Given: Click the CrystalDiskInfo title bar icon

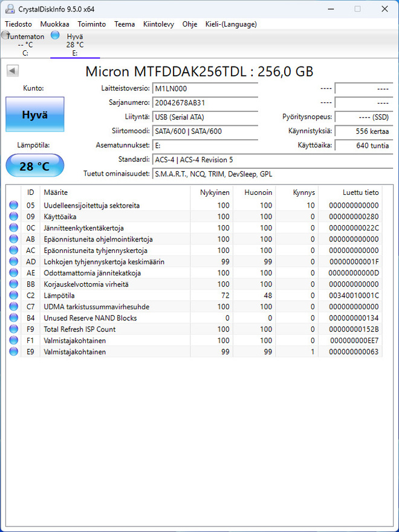Looking at the screenshot, I should (10, 9).
